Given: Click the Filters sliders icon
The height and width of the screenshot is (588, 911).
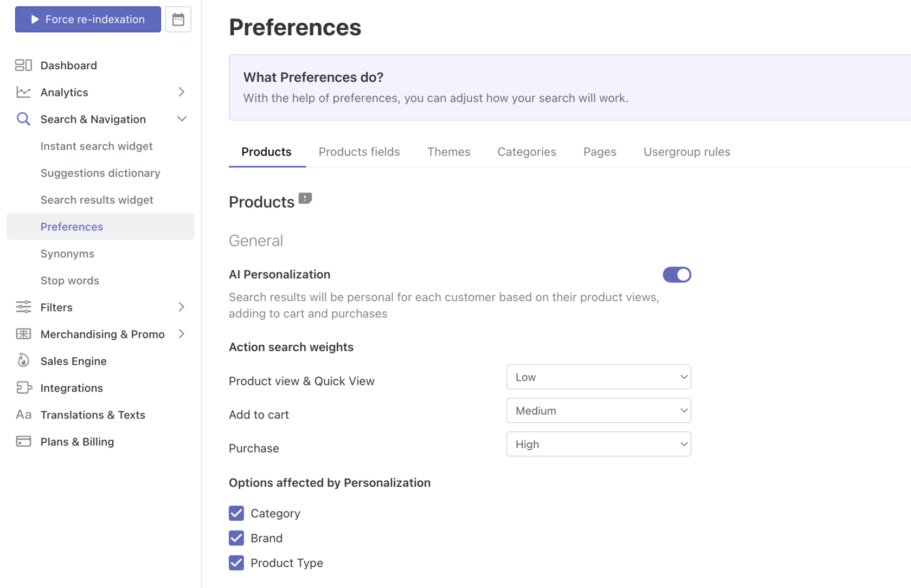Looking at the screenshot, I should [x=23, y=307].
